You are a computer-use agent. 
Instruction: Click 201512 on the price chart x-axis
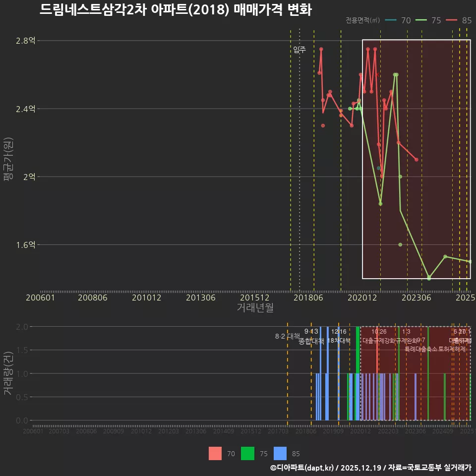pos(255,297)
